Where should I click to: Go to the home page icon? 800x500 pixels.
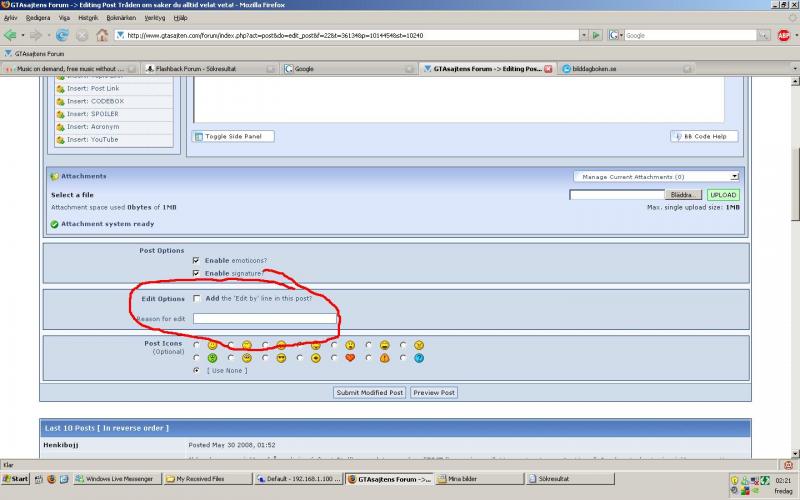[x=101, y=35]
